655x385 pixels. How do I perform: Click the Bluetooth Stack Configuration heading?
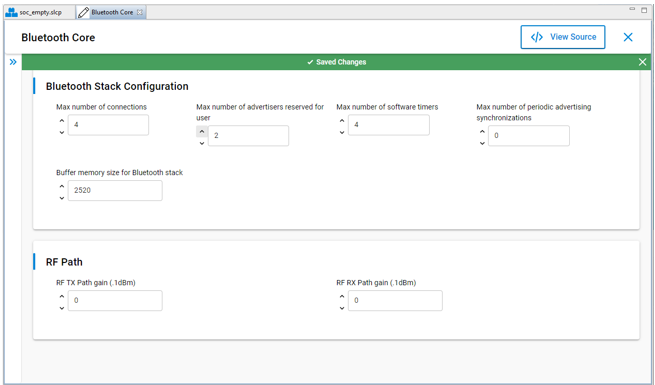click(117, 86)
